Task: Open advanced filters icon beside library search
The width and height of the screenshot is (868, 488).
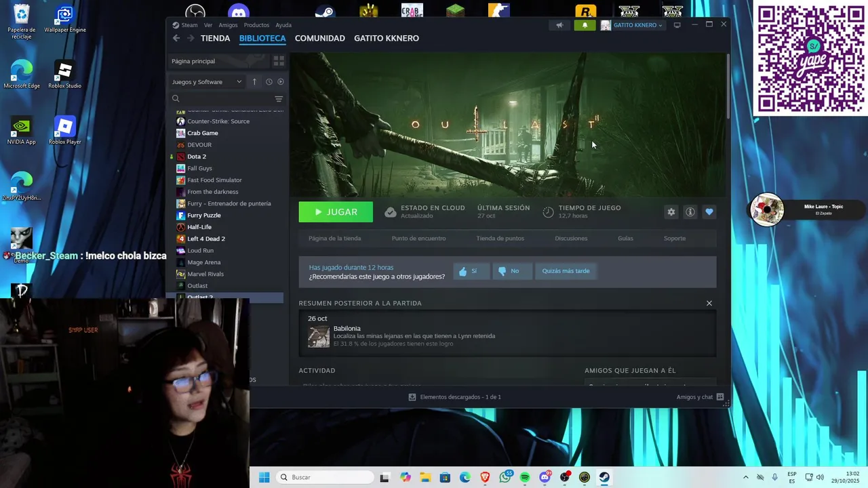Action: tap(279, 99)
